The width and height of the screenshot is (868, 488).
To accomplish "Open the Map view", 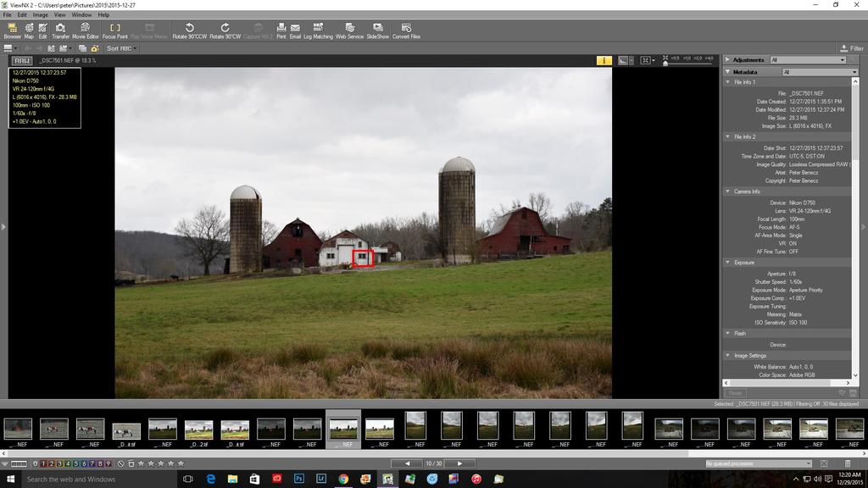I will [x=29, y=31].
